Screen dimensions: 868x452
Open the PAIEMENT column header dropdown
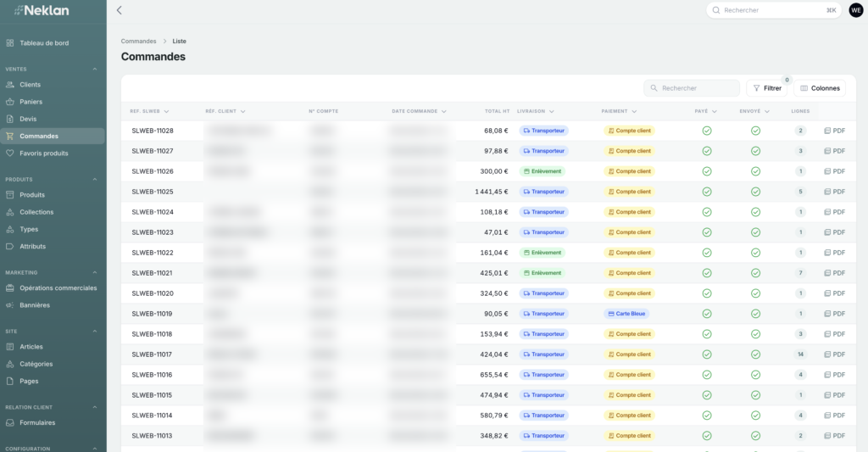(x=634, y=111)
